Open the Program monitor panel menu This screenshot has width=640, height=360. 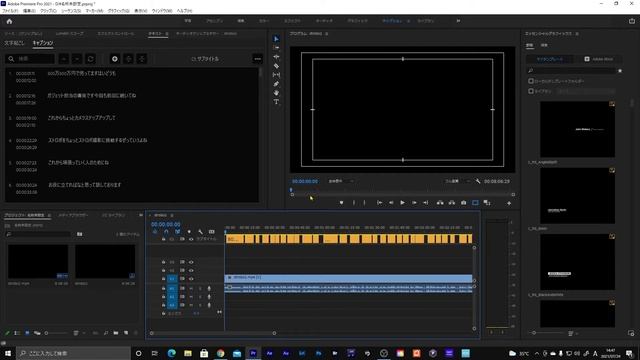tap(327, 33)
